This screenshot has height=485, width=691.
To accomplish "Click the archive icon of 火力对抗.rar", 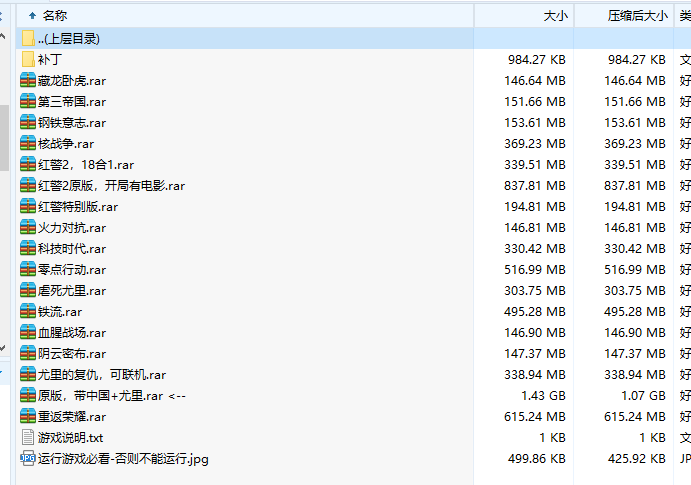I will click(28, 227).
